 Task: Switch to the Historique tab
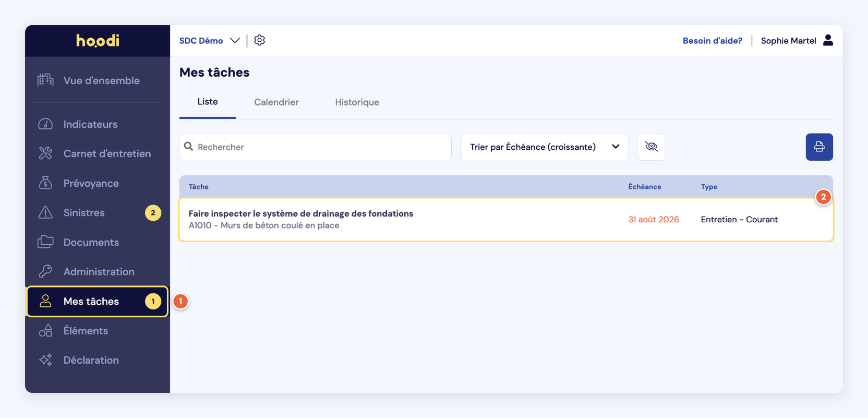click(x=357, y=102)
